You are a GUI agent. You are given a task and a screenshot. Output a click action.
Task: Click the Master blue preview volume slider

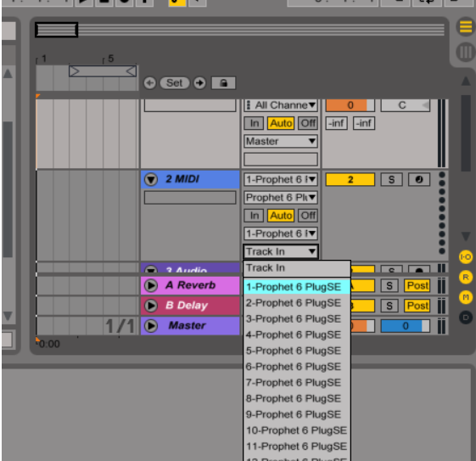point(405,326)
